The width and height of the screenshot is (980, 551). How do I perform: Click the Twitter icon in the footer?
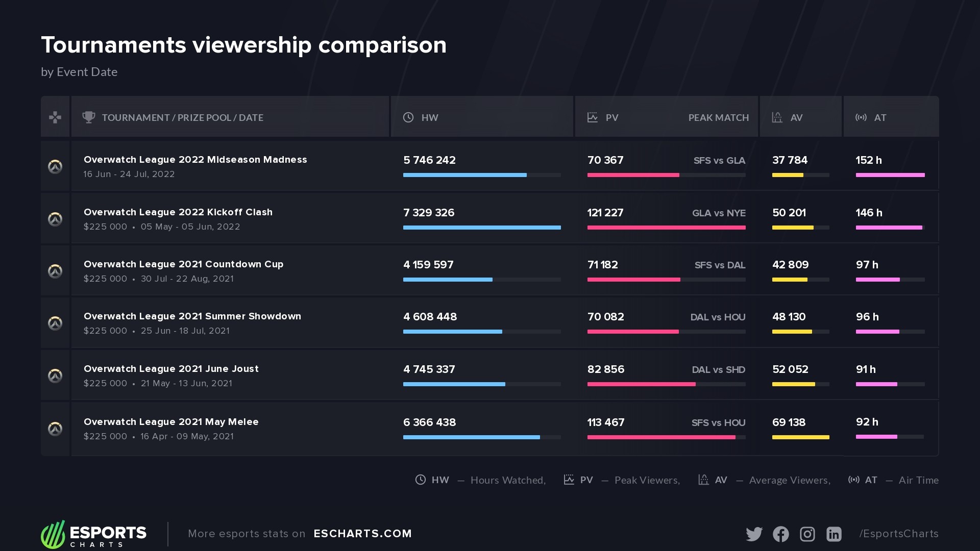tap(754, 534)
